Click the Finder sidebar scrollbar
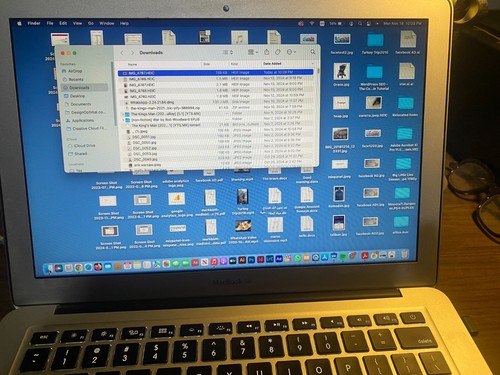The height and width of the screenshot is (375, 500). [x=115, y=94]
